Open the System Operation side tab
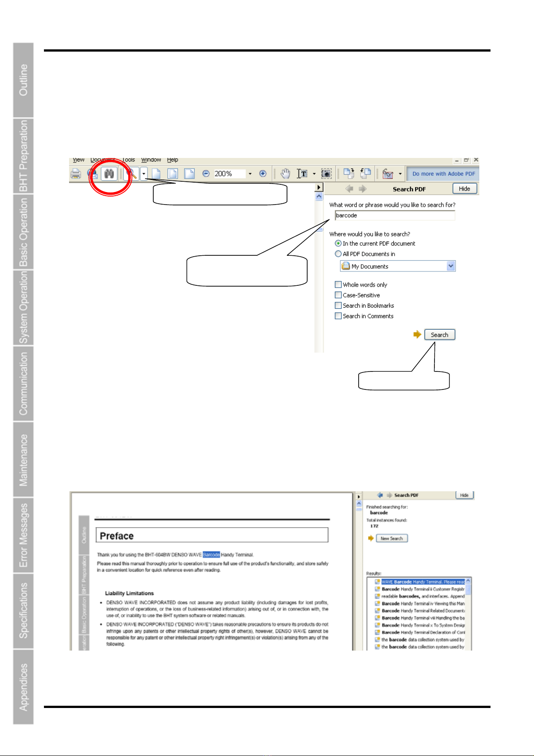This screenshot has height=756, width=534. (x=23, y=307)
